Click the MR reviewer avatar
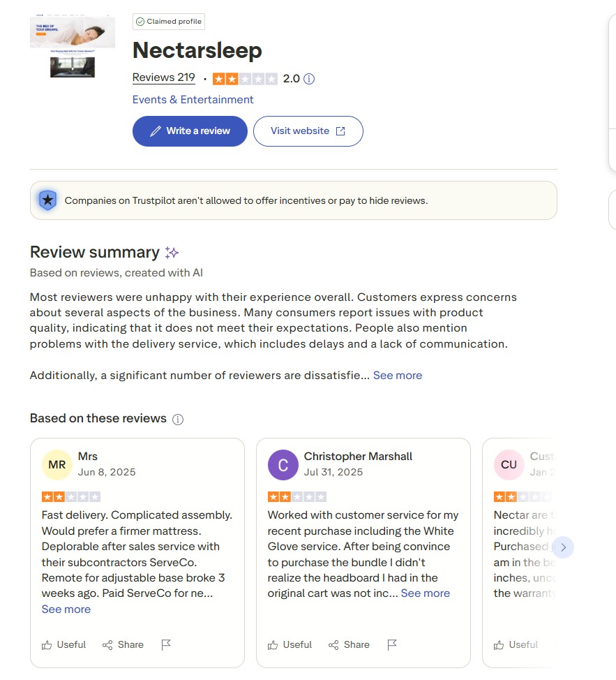 pyautogui.click(x=57, y=465)
